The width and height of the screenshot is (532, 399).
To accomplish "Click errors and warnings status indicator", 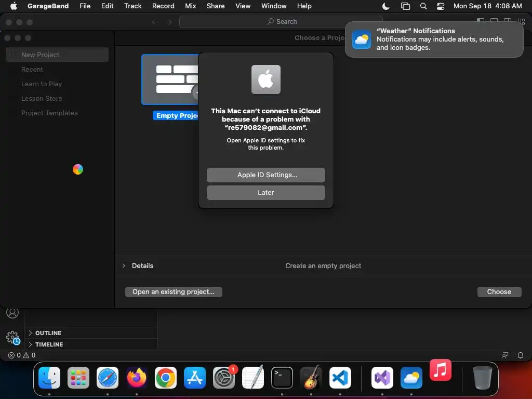I will [x=22, y=355].
